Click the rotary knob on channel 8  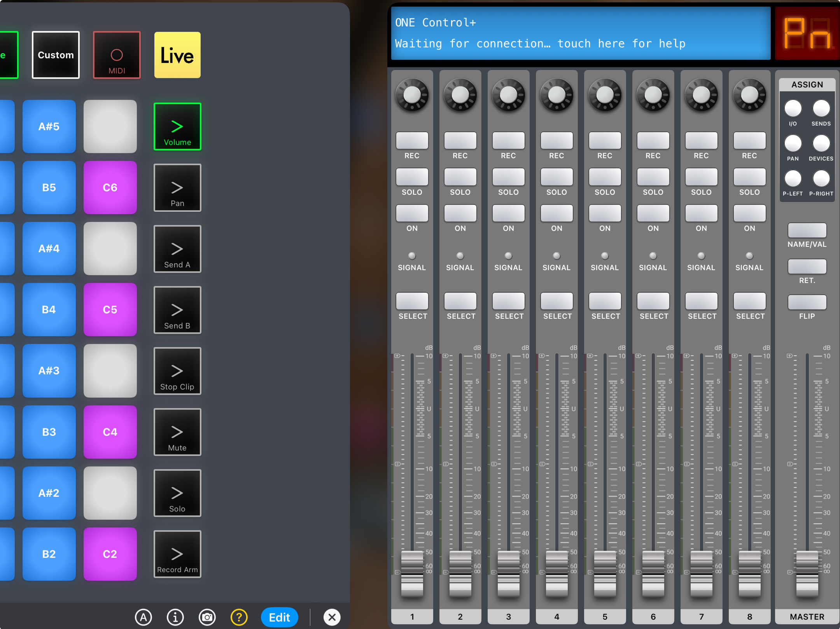(750, 94)
